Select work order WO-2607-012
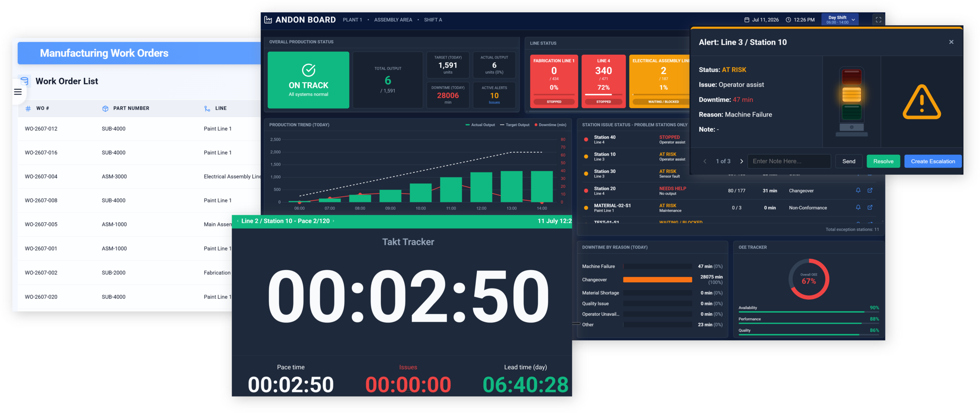This screenshot has height=413, width=980. point(139,129)
